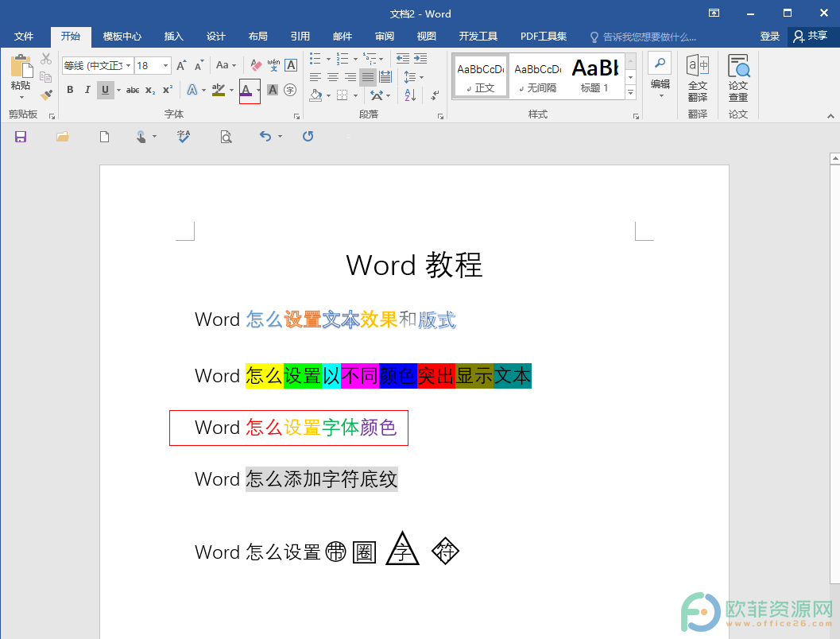Open the enclosed character (字) tool
The height and width of the screenshot is (639, 840).
[x=290, y=90]
